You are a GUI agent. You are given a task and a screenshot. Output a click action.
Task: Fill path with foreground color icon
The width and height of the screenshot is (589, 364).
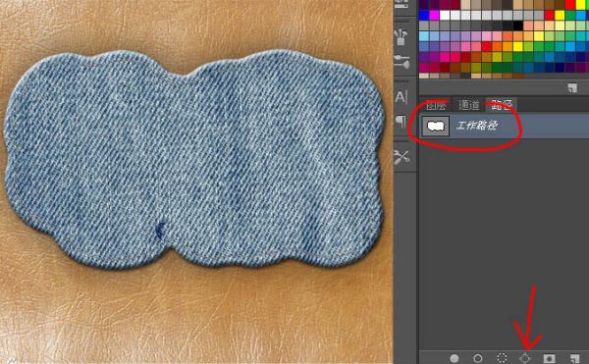pyautogui.click(x=455, y=358)
